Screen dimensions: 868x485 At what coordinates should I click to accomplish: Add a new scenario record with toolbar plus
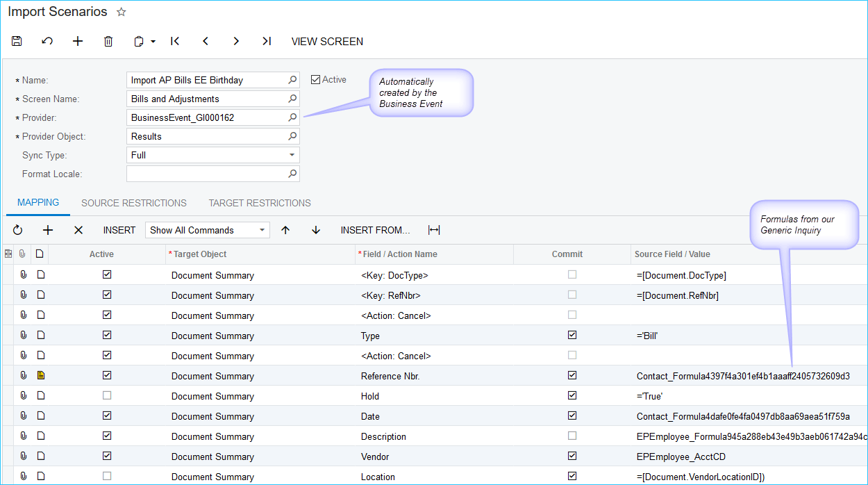(x=78, y=41)
